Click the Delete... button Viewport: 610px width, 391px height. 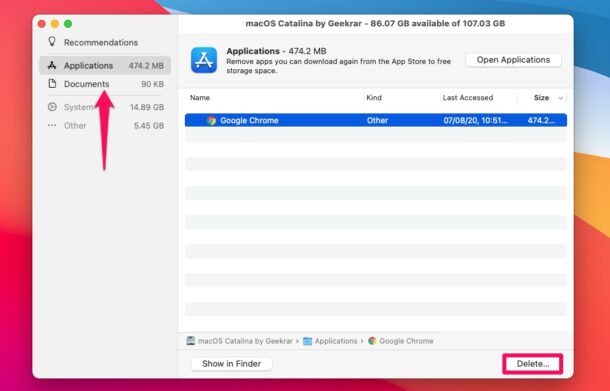(533, 364)
